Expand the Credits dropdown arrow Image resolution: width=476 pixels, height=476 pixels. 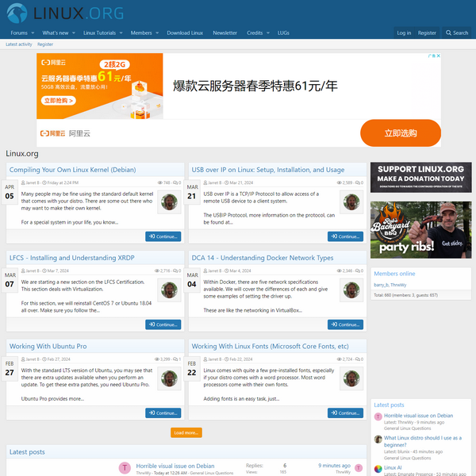[267, 33]
